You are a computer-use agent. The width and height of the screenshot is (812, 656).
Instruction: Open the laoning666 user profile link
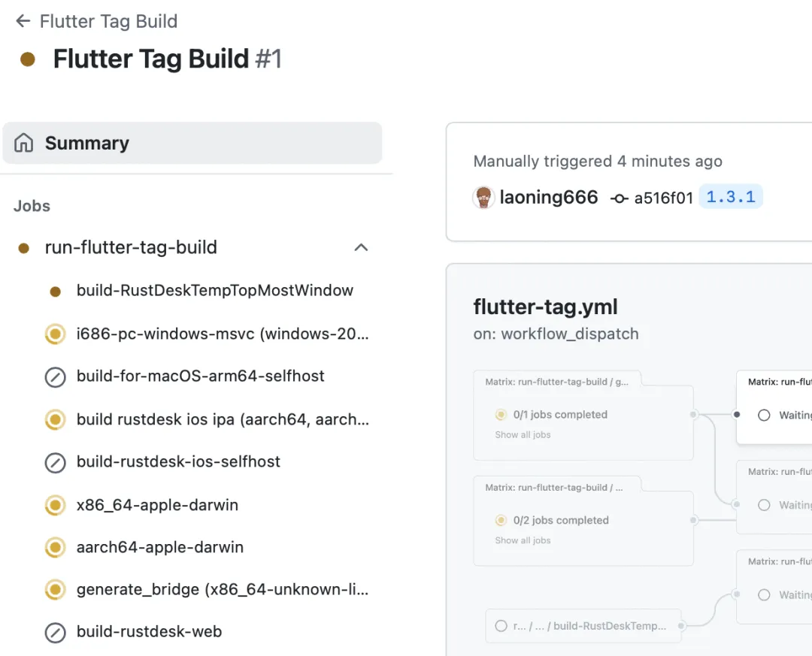pyautogui.click(x=548, y=198)
